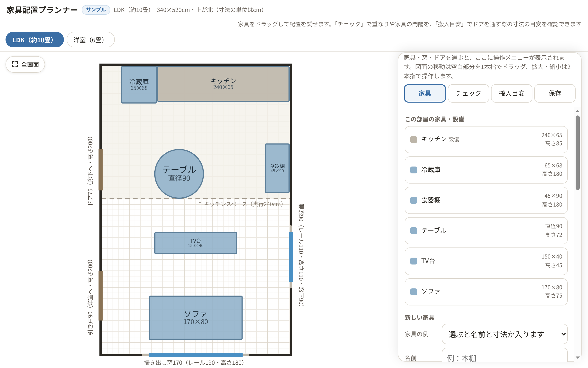Select the 食器棚 block on the floor plan
Screen dimensions: 588x368
coord(277,168)
